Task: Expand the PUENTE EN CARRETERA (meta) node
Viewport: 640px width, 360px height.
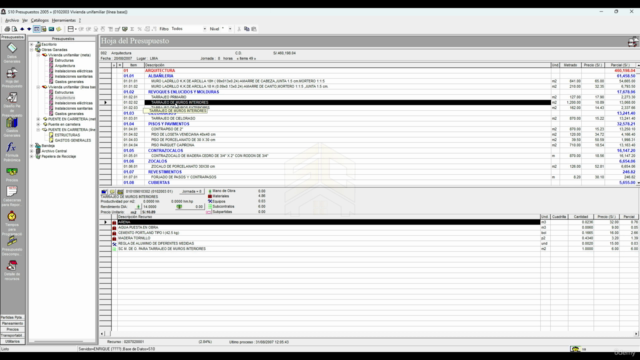Action: pyautogui.click(x=38, y=119)
